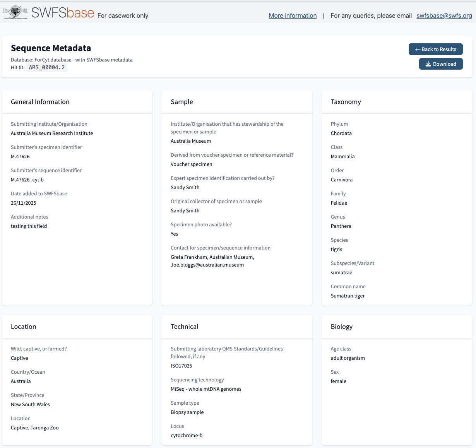Click the download icon in the Download button
476x448 pixels.
click(428, 64)
